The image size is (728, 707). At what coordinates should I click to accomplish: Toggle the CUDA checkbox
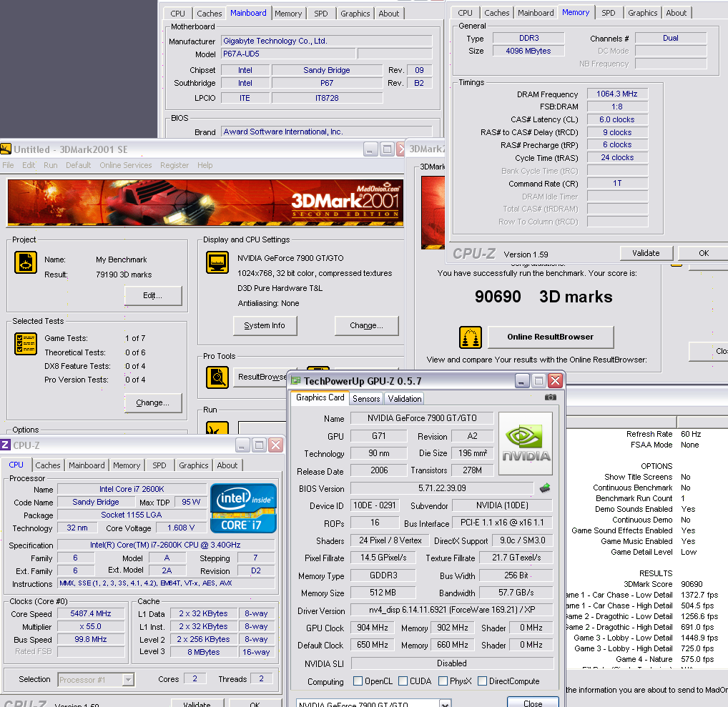[x=403, y=681]
